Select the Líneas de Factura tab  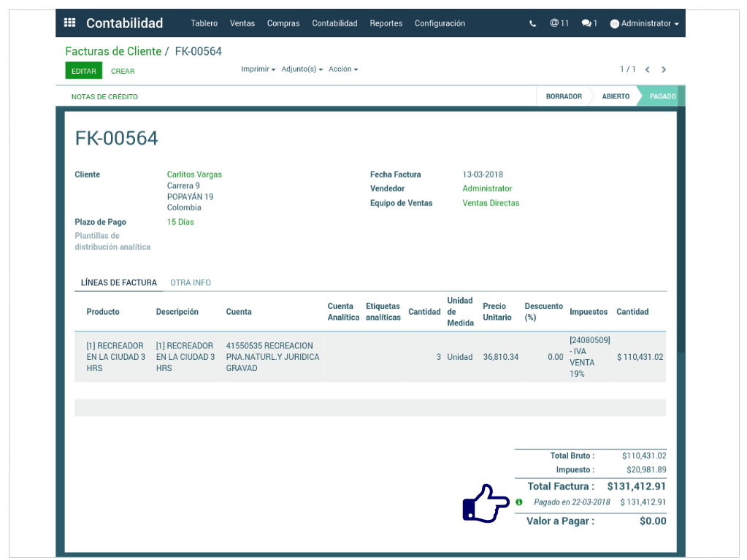coord(118,283)
